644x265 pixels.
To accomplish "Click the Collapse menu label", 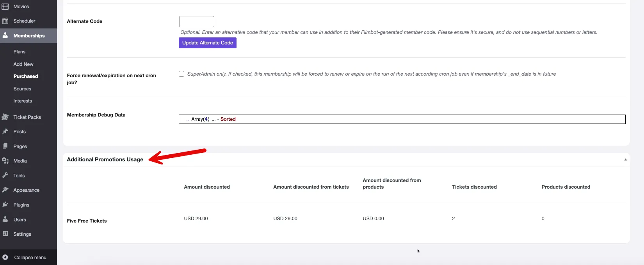I will [30, 258].
